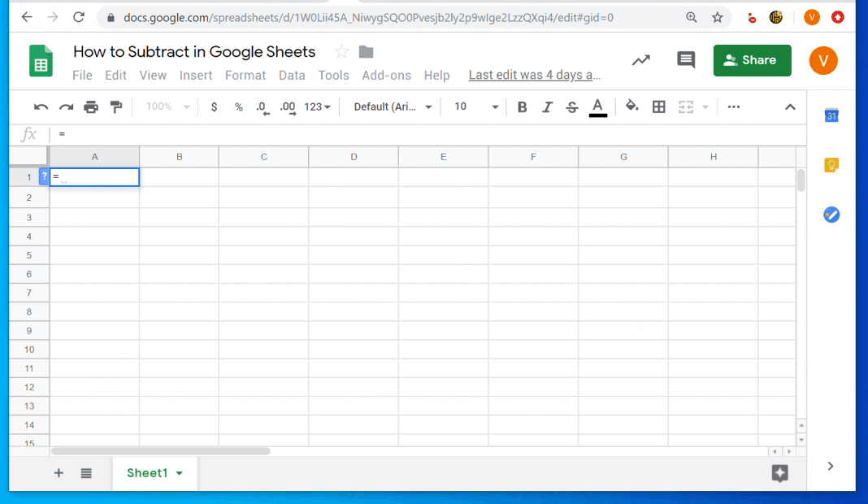The width and height of the screenshot is (868, 504).
Task: Click the Share button
Action: pyautogui.click(x=752, y=59)
